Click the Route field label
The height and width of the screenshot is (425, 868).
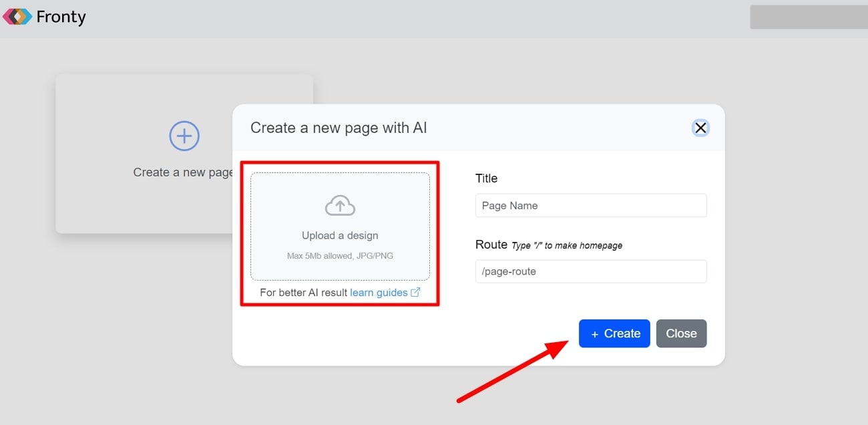click(491, 245)
